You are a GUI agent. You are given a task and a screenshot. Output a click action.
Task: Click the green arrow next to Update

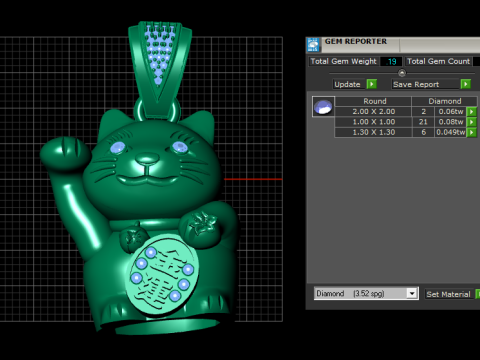371,84
